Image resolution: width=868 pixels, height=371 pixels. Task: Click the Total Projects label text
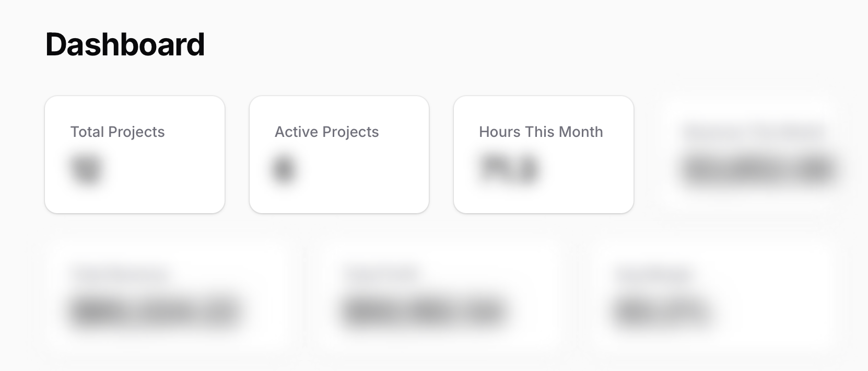pos(118,132)
